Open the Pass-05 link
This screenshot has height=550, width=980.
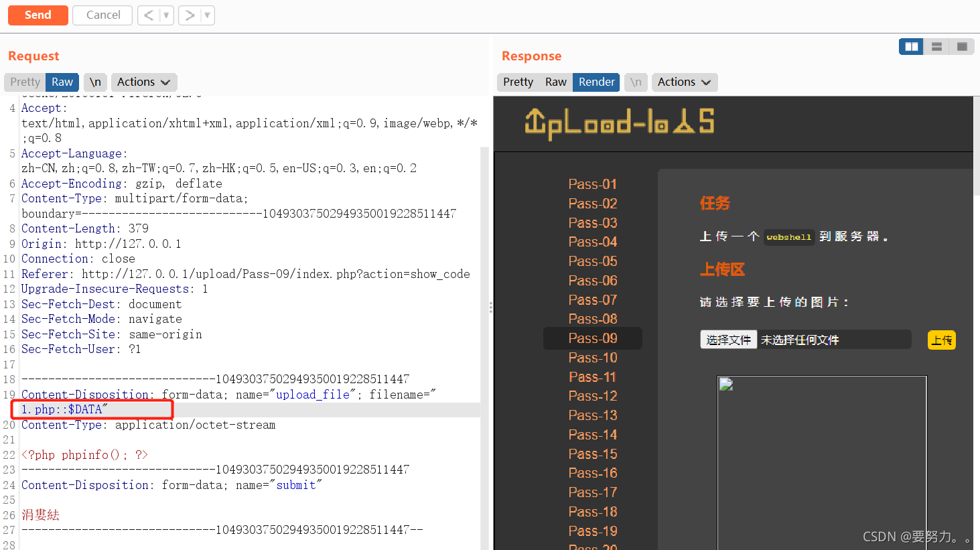click(593, 261)
